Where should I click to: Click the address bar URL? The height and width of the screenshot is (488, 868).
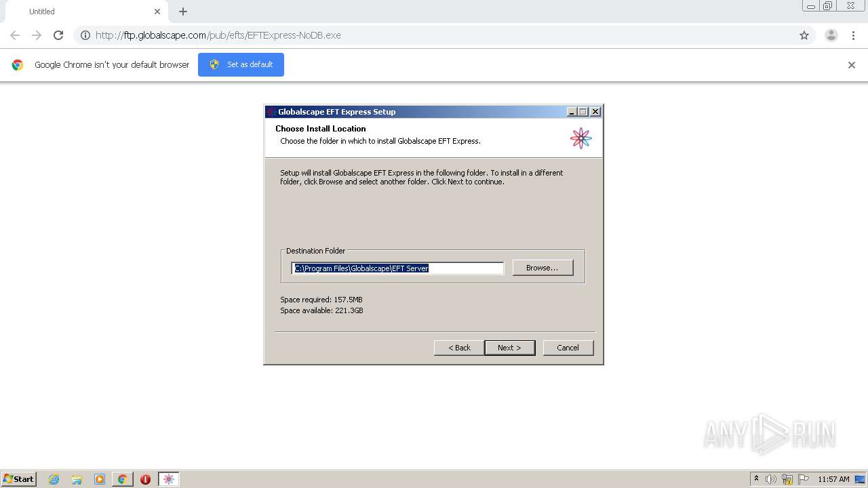click(x=218, y=35)
